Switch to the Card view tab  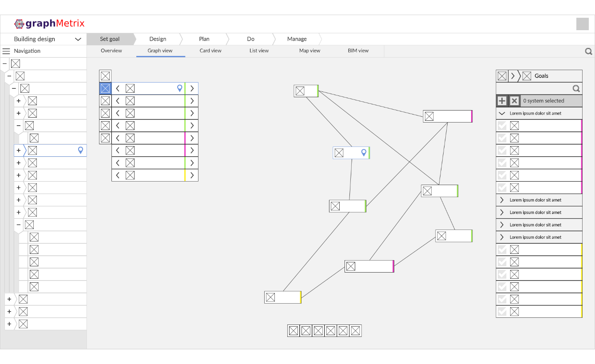pyautogui.click(x=210, y=51)
